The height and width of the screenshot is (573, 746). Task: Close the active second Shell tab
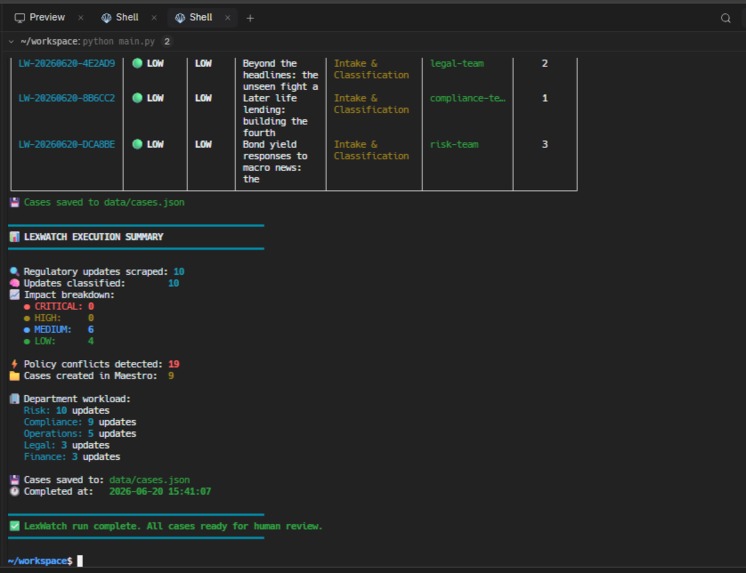pos(228,18)
